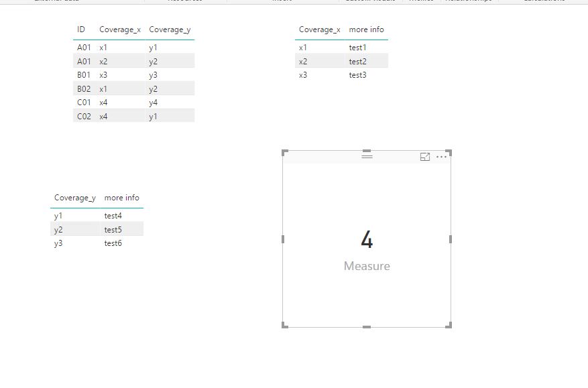Select the test6 cell
This screenshot has height=388, width=588.
click(113, 243)
